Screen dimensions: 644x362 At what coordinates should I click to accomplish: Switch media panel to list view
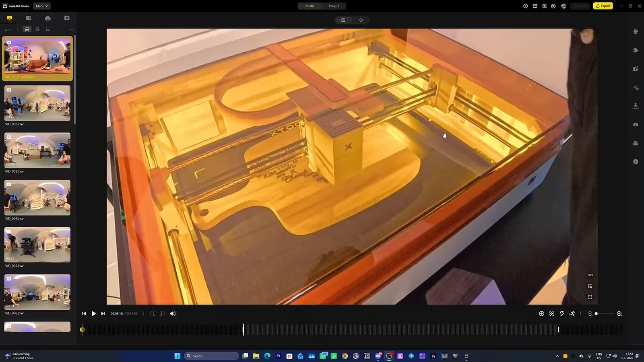coord(48,29)
